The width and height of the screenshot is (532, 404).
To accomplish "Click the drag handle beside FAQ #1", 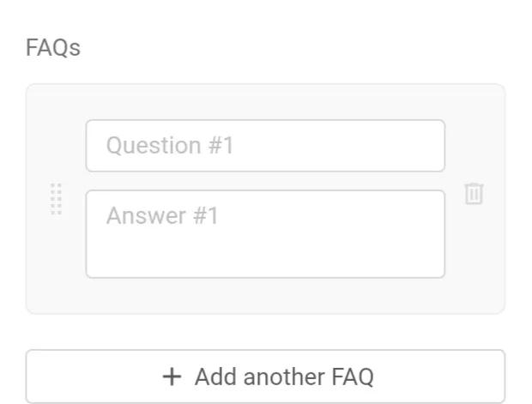I will click(57, 199).
